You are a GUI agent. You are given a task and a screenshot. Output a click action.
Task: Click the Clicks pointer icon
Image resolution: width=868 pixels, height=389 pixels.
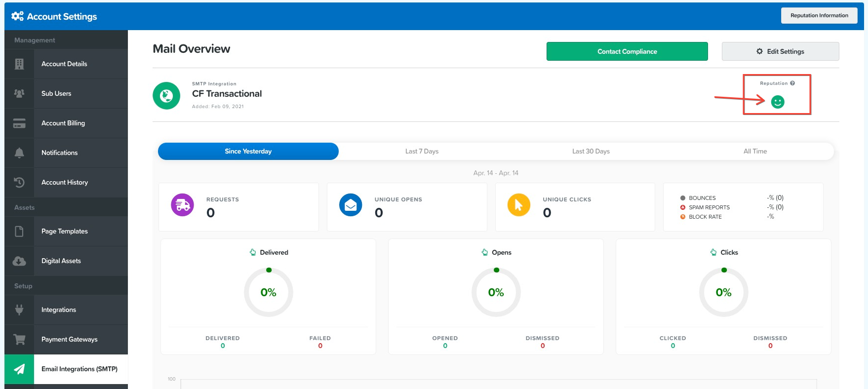pyautogui.click(x=713, y=252)
